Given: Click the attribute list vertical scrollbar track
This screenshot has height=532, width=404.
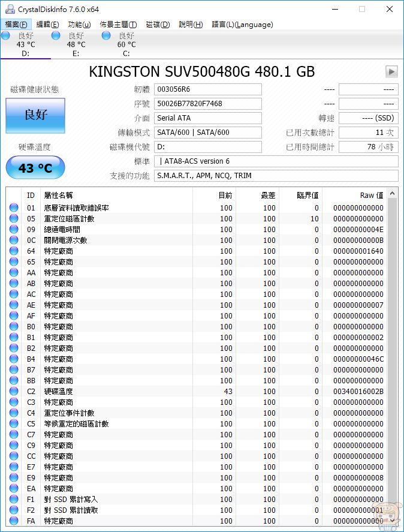Looking at the screenshot, I should point(393,357).
